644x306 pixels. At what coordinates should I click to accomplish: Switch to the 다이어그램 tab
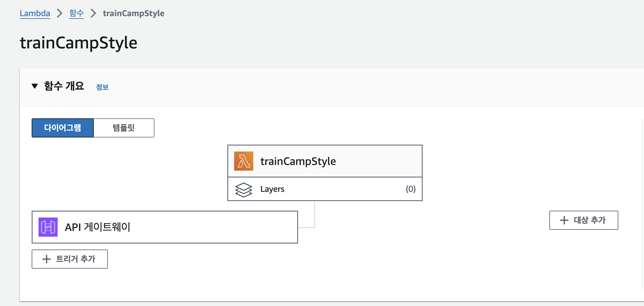click(x=63, y=128)
